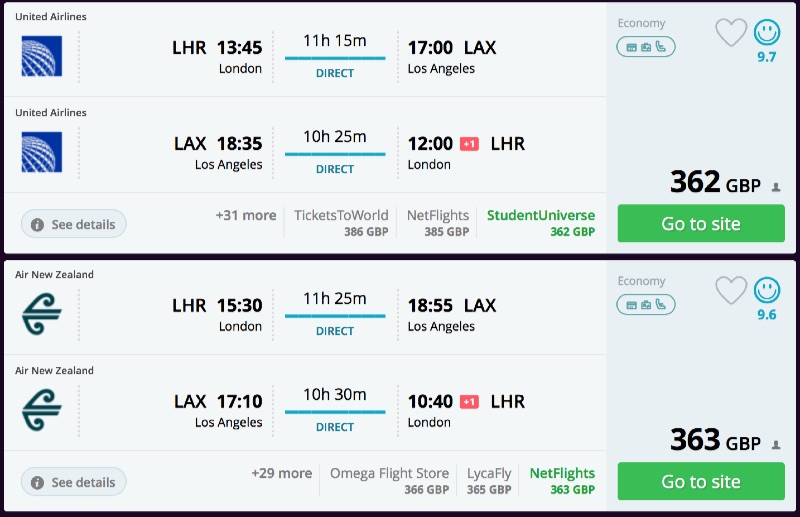Show +31 more booking providers

click(x=245, y=215)
